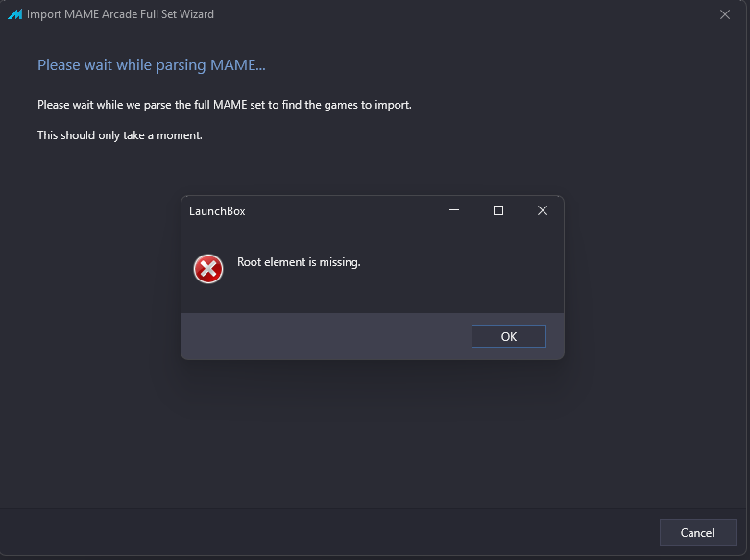This screenshot has height=560, width=750.
Task: Click the 'Import MAME Arcade Full Set Wizard' title
Action: coord(120,14)
